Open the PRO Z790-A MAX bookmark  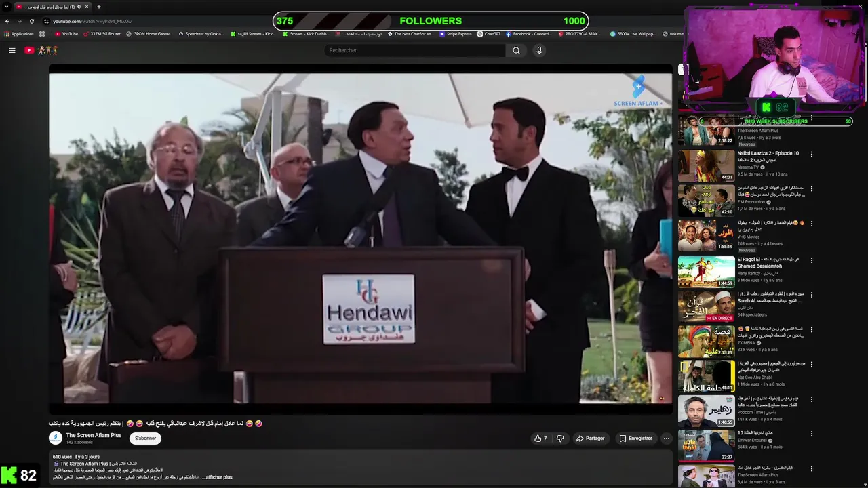pyautogui.click(x=579, y=34)
